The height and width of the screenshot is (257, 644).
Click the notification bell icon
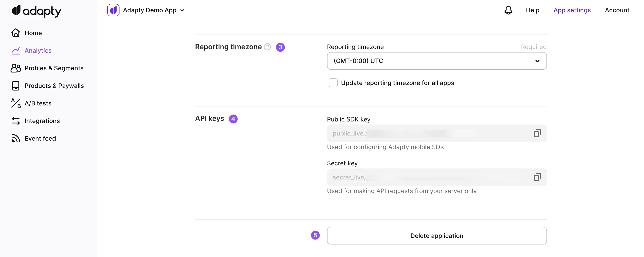point(508,10)
